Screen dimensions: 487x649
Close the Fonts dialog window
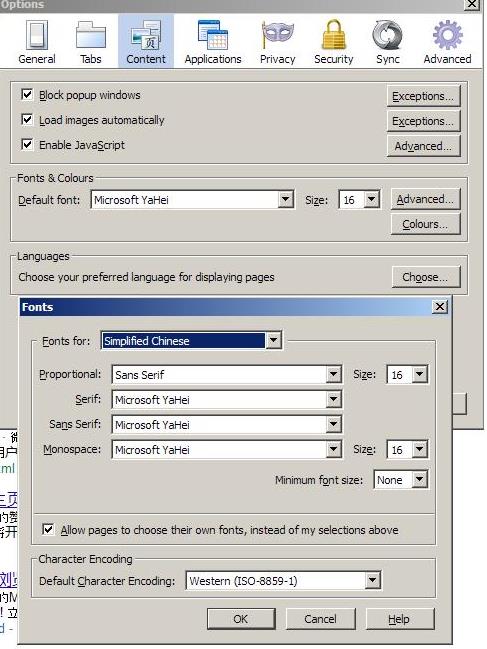[x=440, y=307]
